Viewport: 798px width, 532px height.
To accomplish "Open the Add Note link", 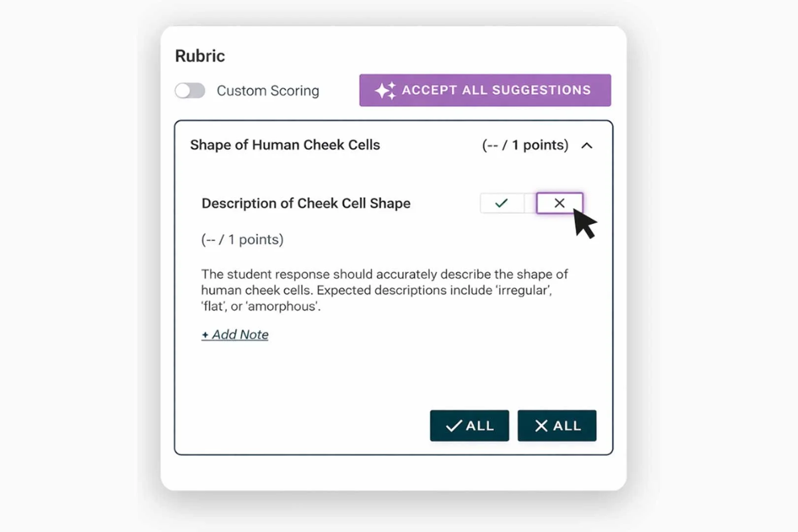I will click(x=240, y=335).
